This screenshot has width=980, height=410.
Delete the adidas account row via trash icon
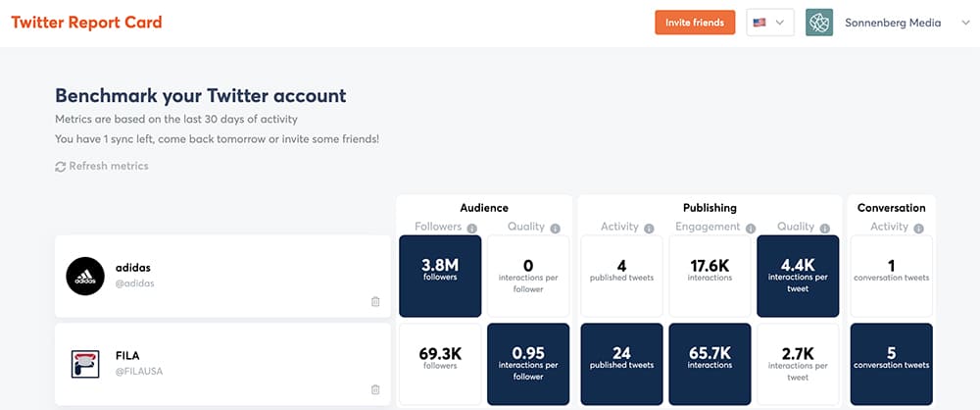click(375, 302)
